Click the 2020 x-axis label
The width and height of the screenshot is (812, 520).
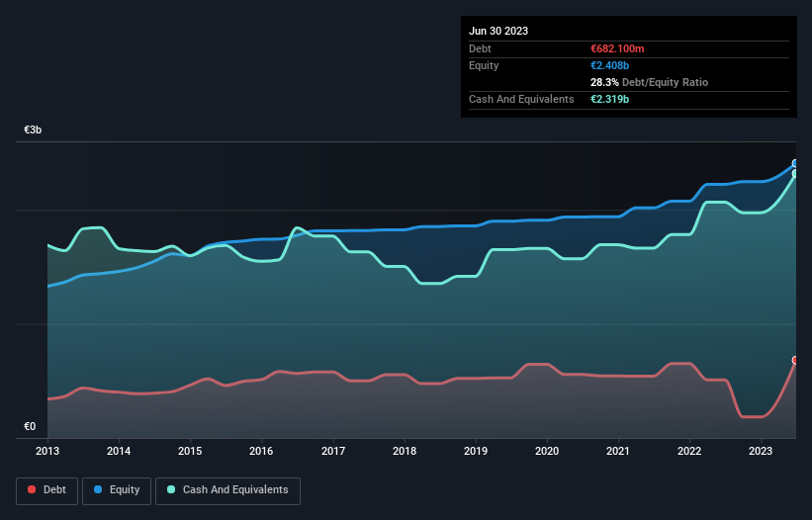[547, 451]
